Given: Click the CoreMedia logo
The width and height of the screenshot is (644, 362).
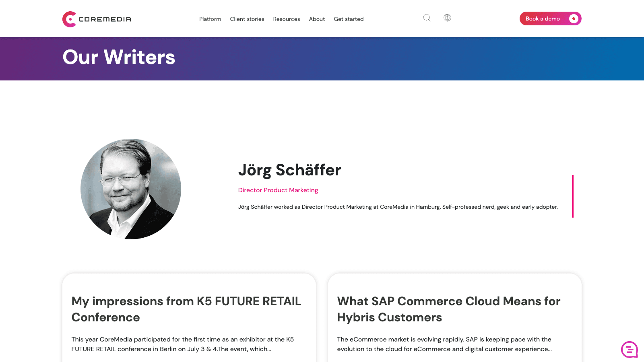Looking at the screenshot, I should [97, 19].
